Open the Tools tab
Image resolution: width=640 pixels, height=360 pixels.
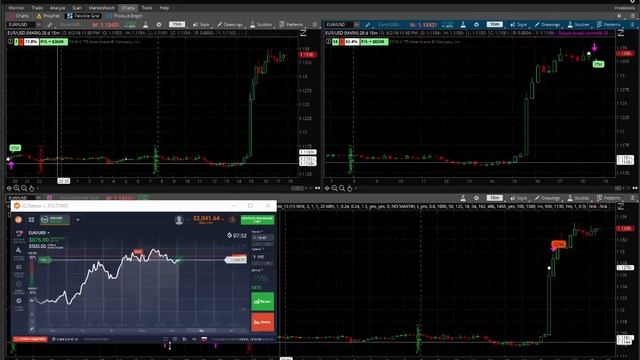pos(147,8)
